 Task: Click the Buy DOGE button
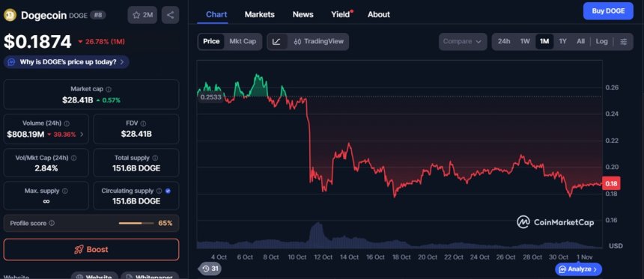[608, 11]
